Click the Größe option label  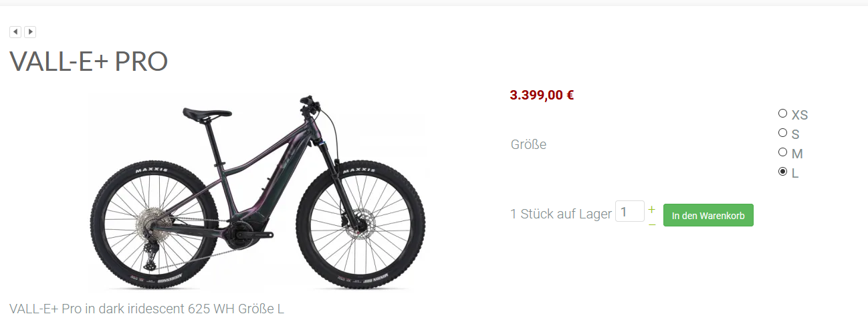pos(528,144)
